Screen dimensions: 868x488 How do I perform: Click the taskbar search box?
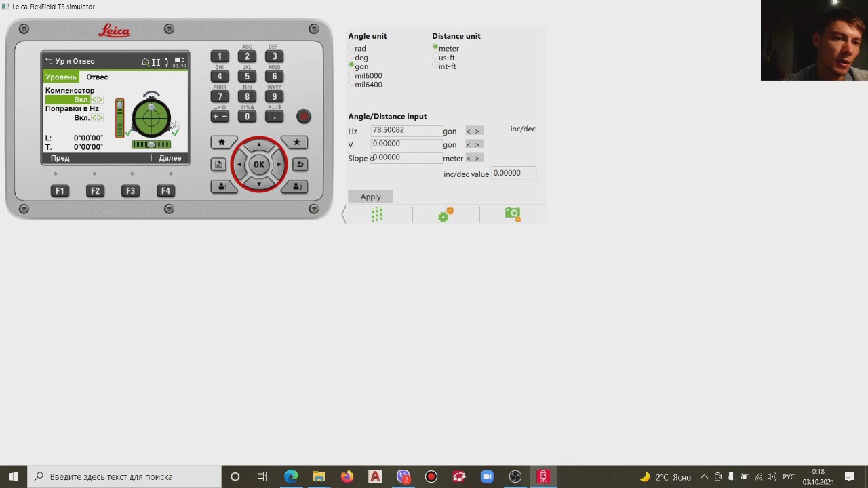pos(124,476)
